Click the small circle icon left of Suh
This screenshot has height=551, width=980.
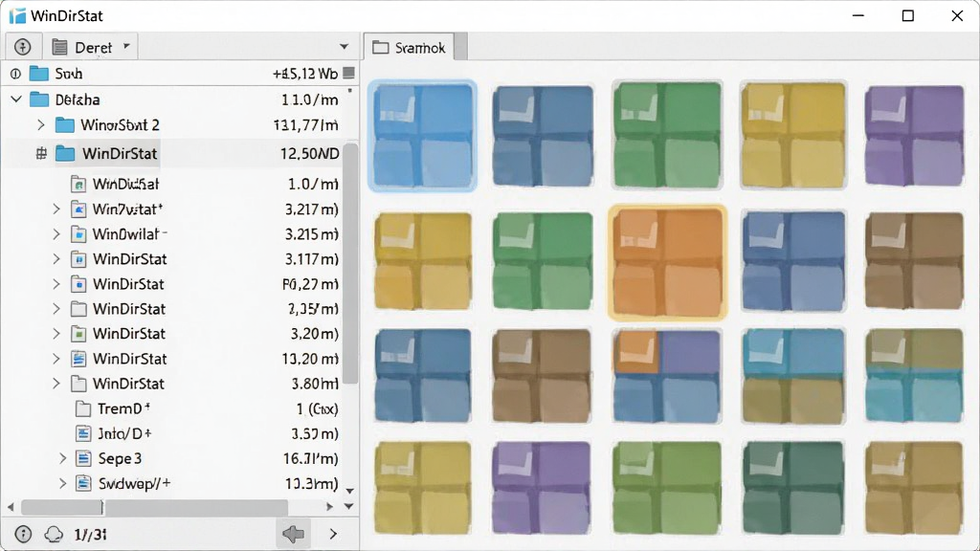pyautogui.click(x=15, y=74)
